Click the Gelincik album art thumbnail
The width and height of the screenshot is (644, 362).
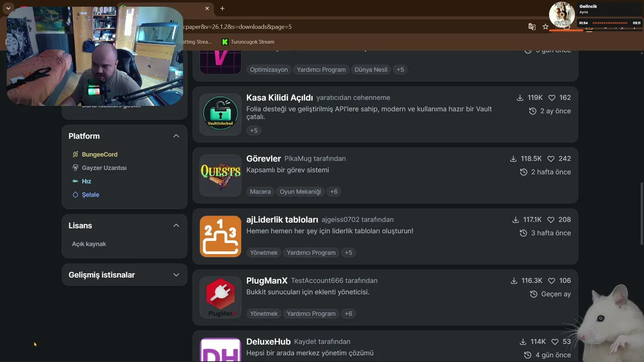562,15
